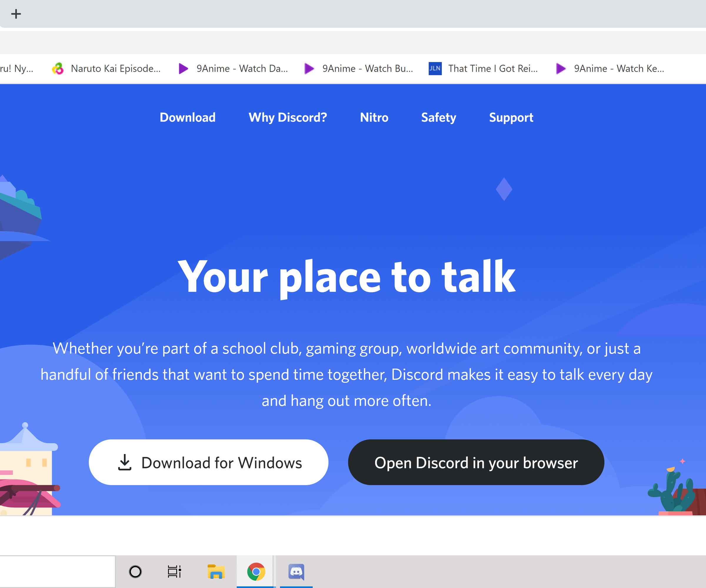Launch Chrome from the taskbar
The width and height of the screenshot is (706, 588).
point(255,571)
